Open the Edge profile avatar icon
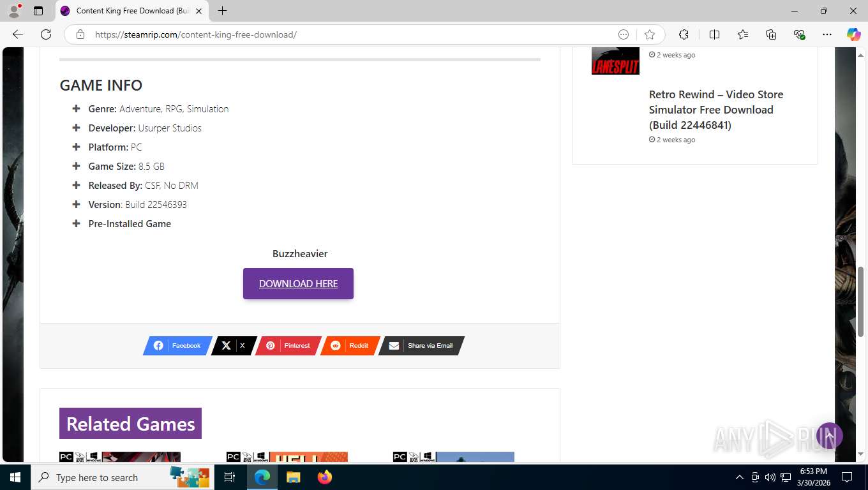The image size is (868, 490). coord(14,11)
